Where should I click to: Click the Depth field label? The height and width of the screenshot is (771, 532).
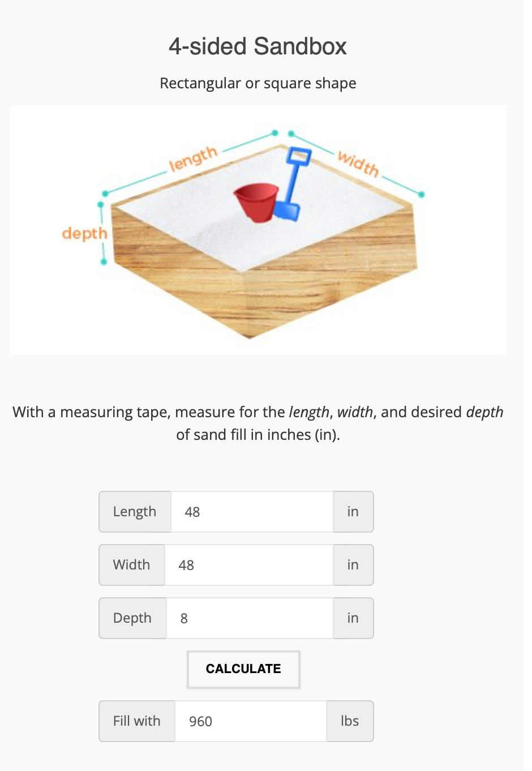[132, 618]
